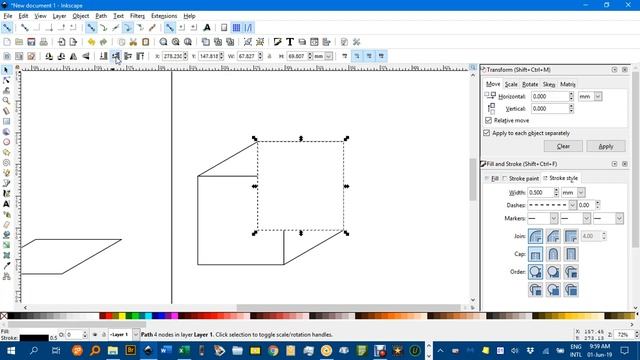
Task: Toggle Apply to each object separately
Action: pos(487,133)
